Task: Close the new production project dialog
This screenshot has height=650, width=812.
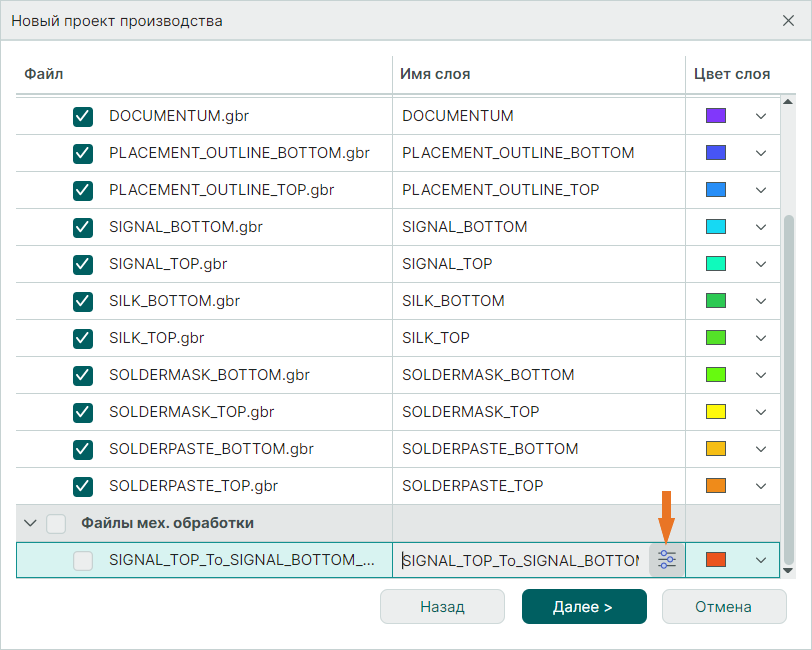Action: [x=788, y=20]
